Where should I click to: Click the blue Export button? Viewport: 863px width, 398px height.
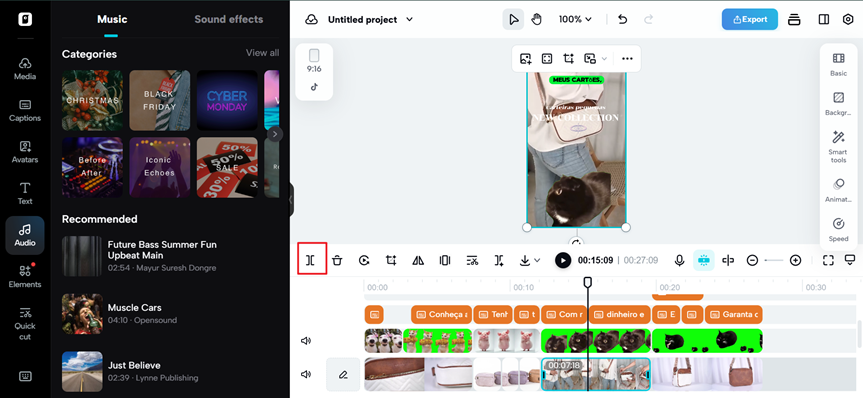tap(750, 19)
